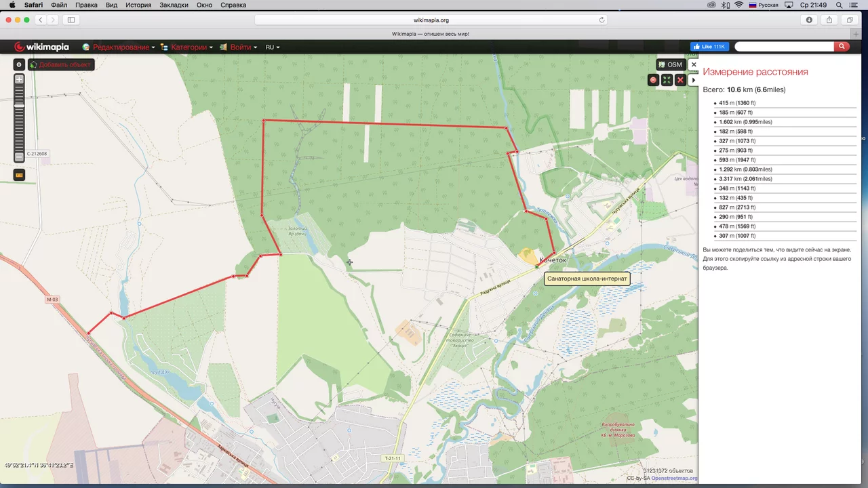Click the my-location target button on map

coord(19,64)
